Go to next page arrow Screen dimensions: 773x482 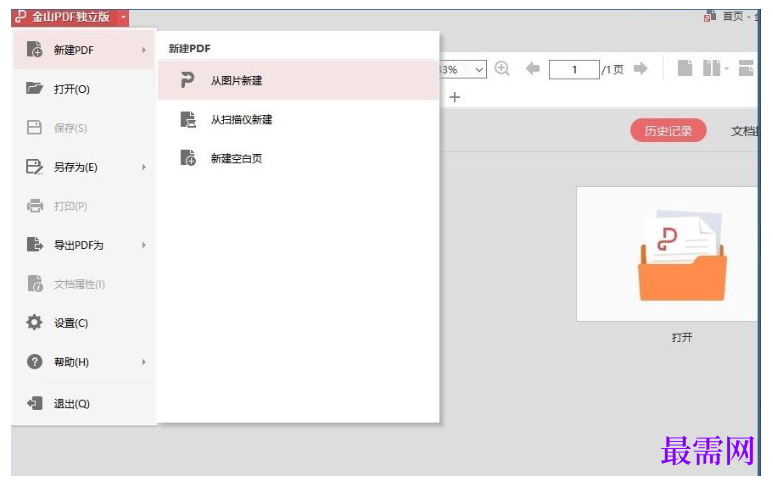pyautogui.click(x=640, y=69)
